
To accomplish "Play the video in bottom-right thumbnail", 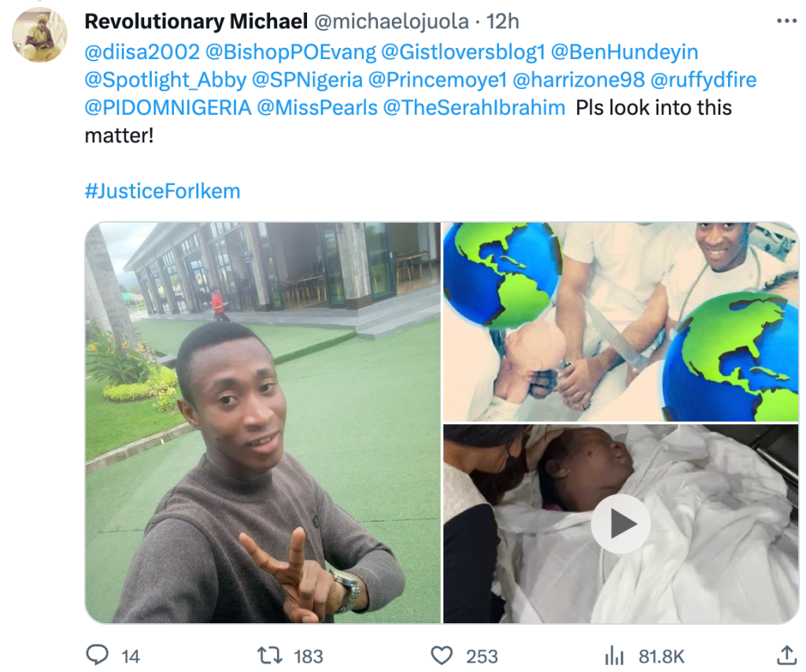I will coord(620,524).
